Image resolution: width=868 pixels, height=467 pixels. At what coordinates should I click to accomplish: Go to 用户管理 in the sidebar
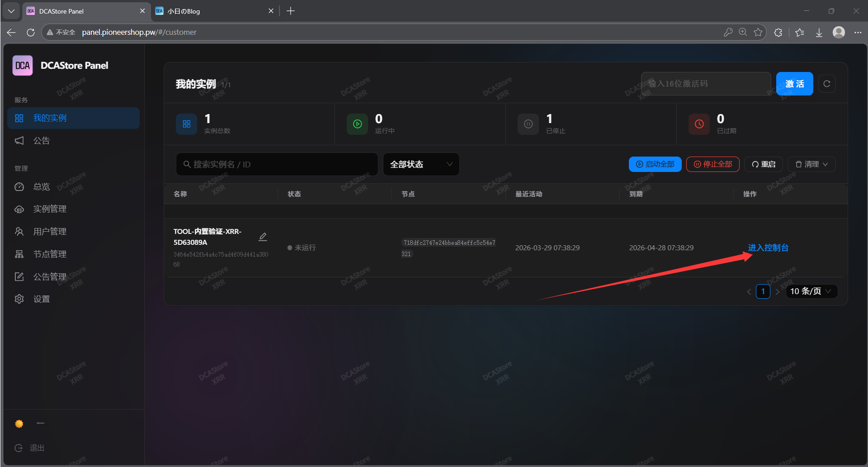[x=50, y=232]
